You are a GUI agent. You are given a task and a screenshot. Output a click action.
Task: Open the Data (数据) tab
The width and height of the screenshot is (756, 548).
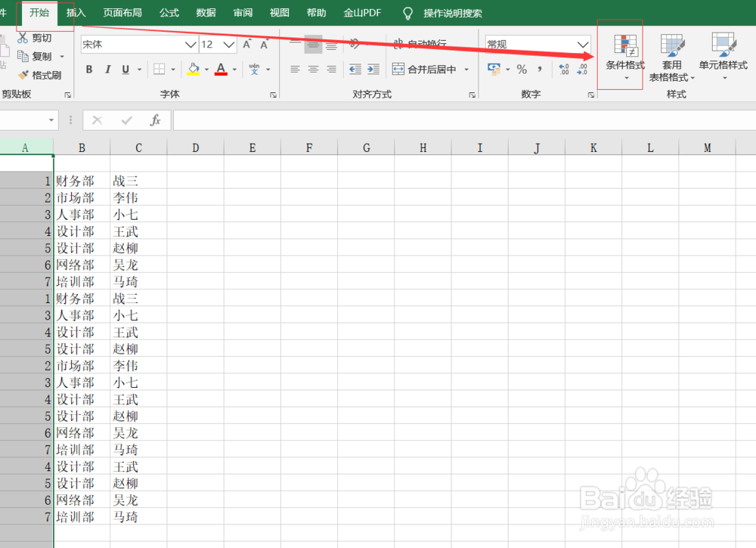click(x=206, y=13)
